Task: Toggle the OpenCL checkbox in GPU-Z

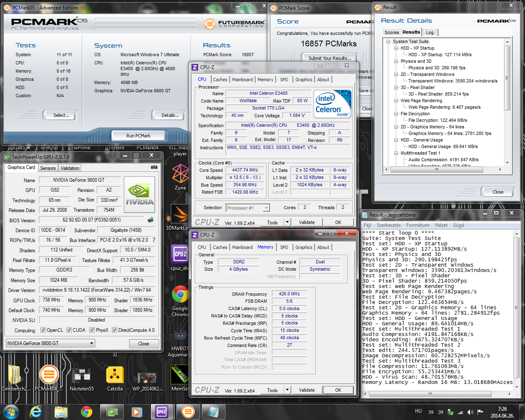Action: click(x=43, y=330)
